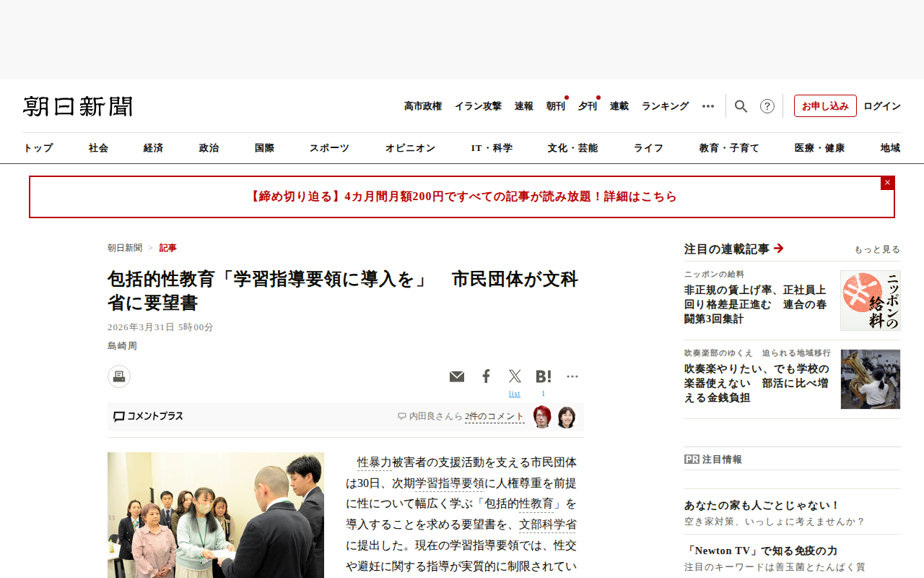Open 夕刊 evening edition

pyautogui.click(x=588, y=106)
